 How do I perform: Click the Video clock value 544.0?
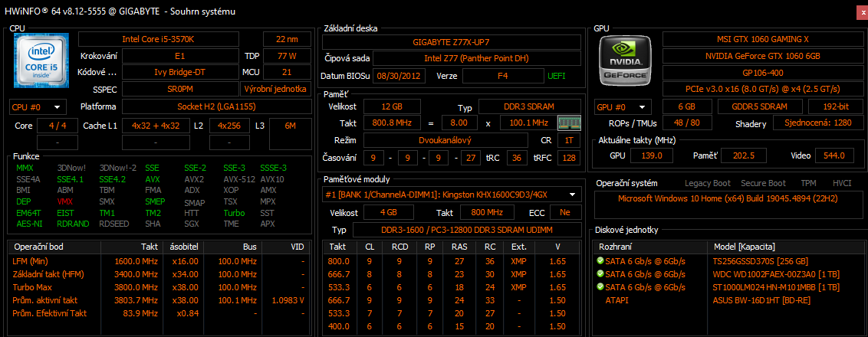click(x=834, y=156)
